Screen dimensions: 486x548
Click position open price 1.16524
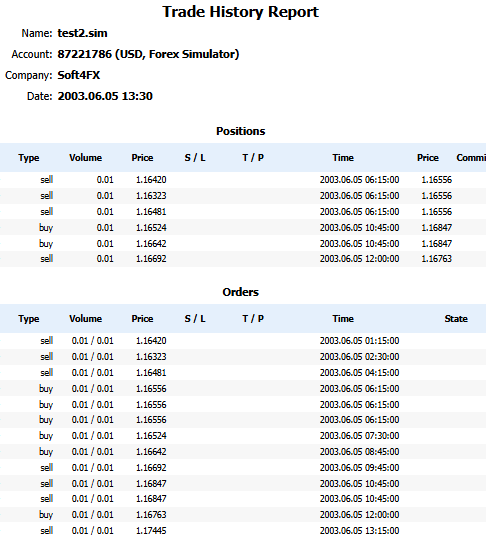point(151,228)
